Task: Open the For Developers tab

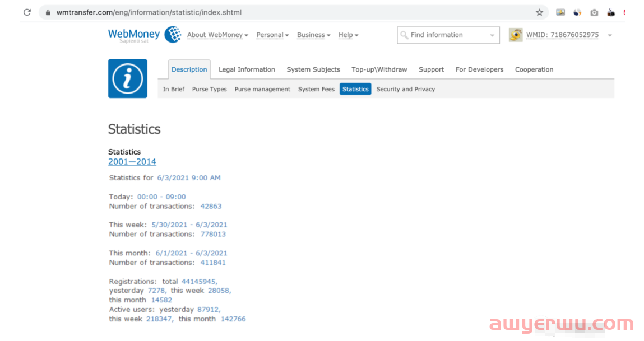Action: coord(479,69)
